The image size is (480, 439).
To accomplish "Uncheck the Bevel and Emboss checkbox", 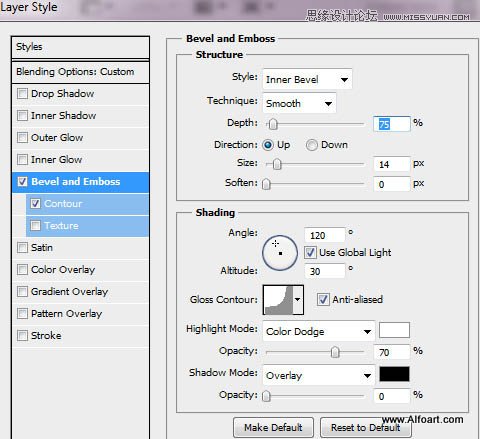I will [x=22, y=182].
